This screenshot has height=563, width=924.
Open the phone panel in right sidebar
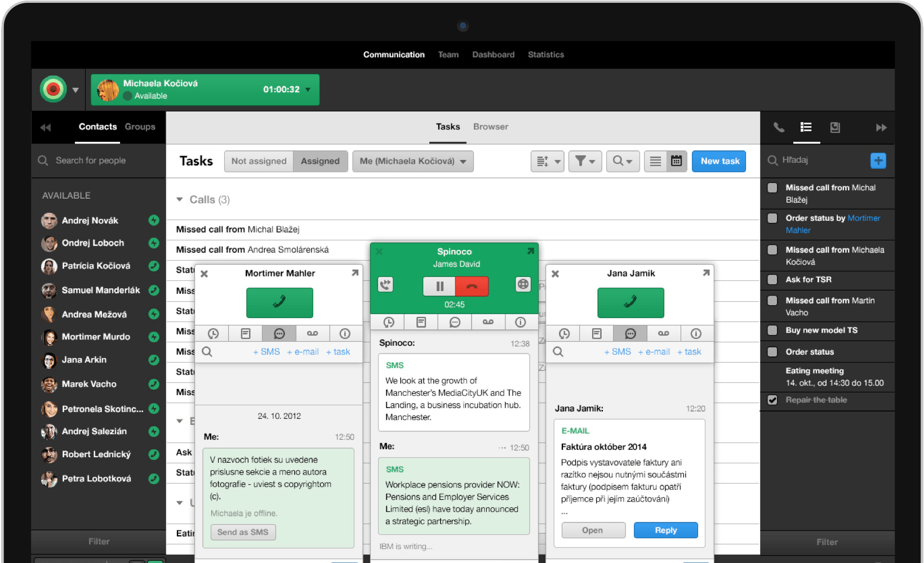(779, 127)
